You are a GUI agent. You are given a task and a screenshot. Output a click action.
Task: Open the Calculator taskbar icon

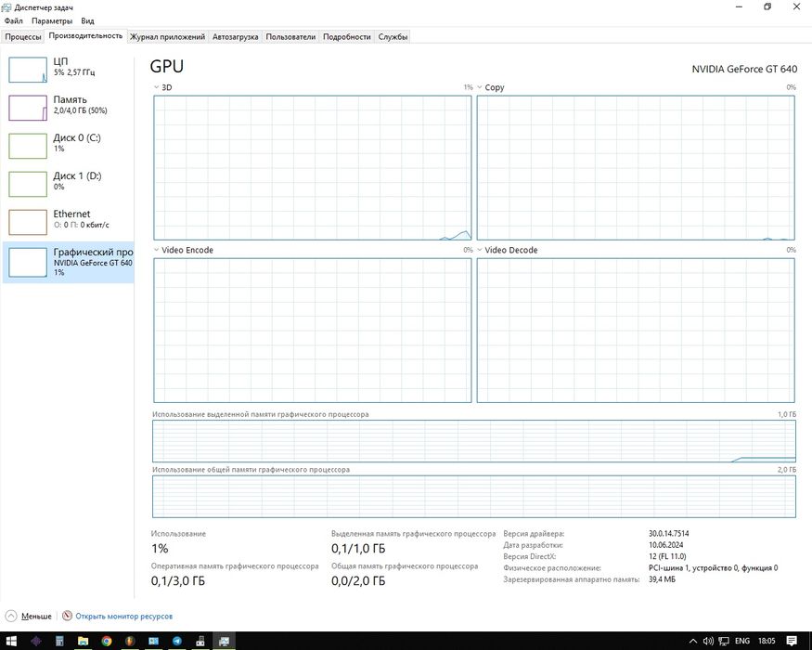(x=59, y=641)
